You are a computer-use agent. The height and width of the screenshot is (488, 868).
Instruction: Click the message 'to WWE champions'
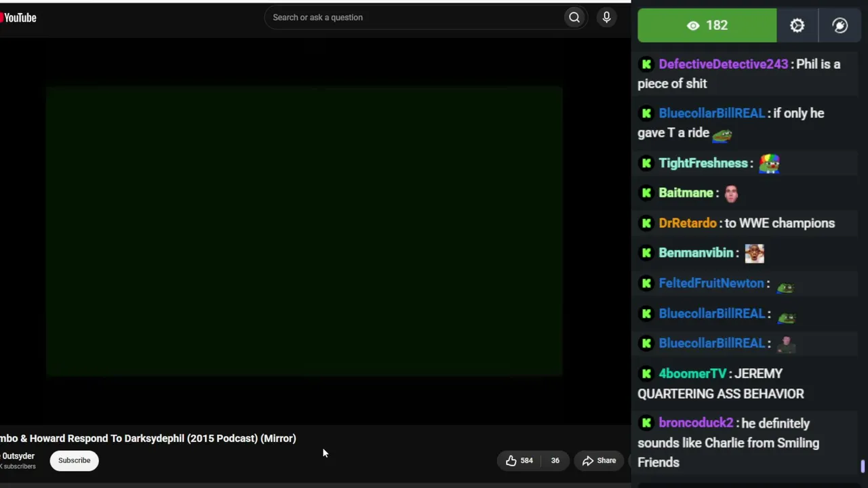[780, 223]
